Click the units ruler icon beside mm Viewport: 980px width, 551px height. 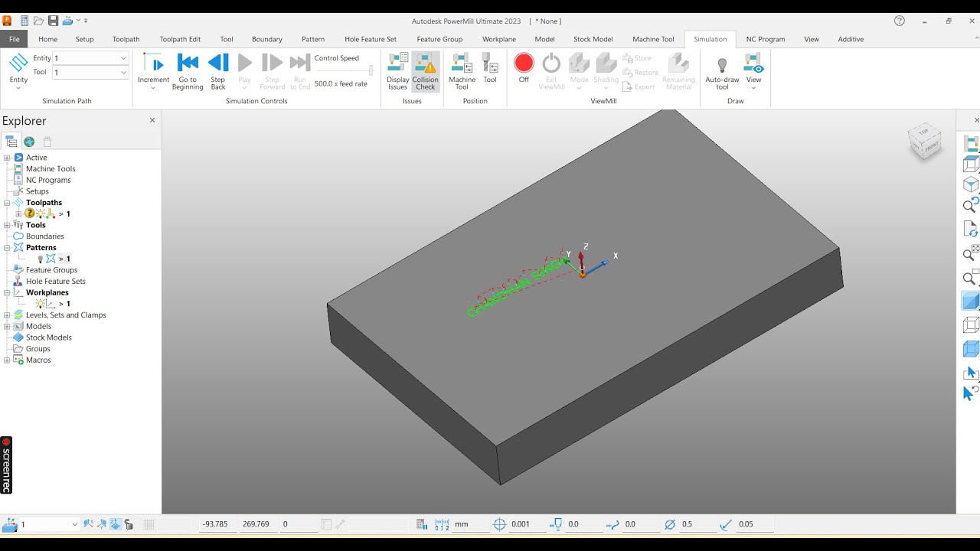pos(443,524)
